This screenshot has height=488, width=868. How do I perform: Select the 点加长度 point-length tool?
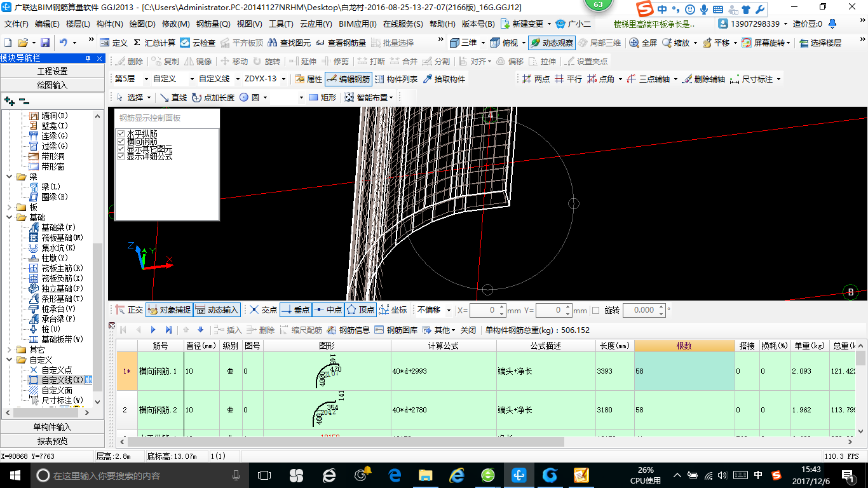point(213,97)
